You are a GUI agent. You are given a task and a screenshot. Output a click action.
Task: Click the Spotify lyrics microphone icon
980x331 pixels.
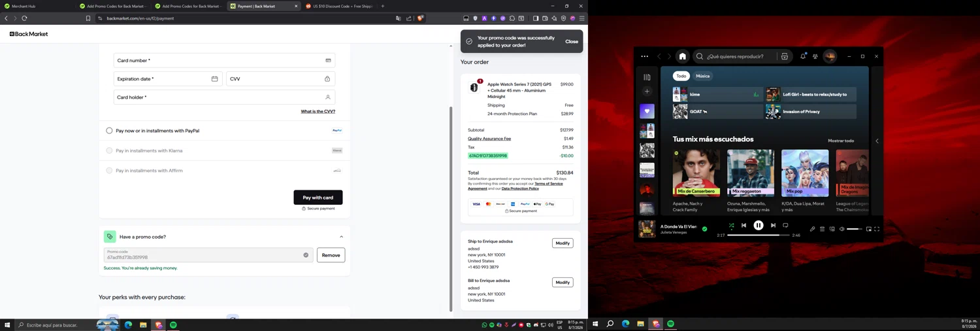(x=812, y=229)
